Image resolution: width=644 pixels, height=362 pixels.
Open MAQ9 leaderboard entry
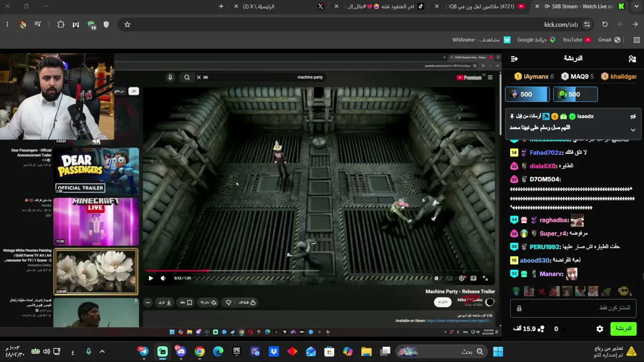click(577, 76)
